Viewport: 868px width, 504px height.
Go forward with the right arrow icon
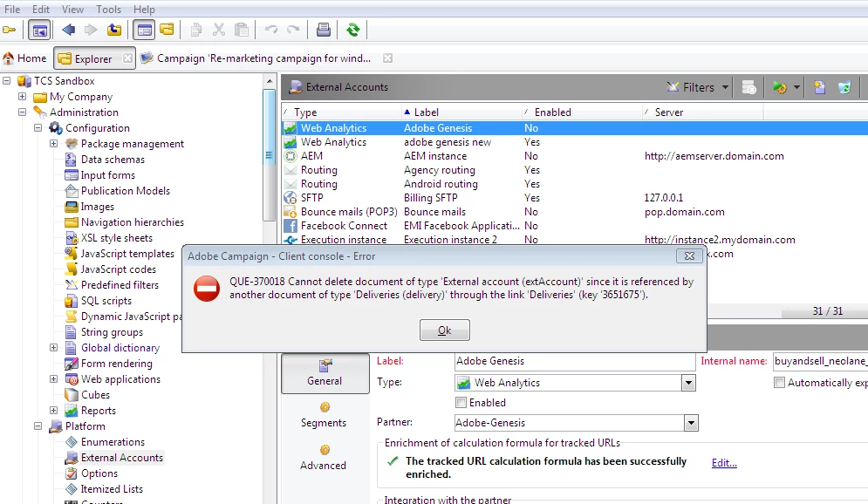tap(91, 30)
